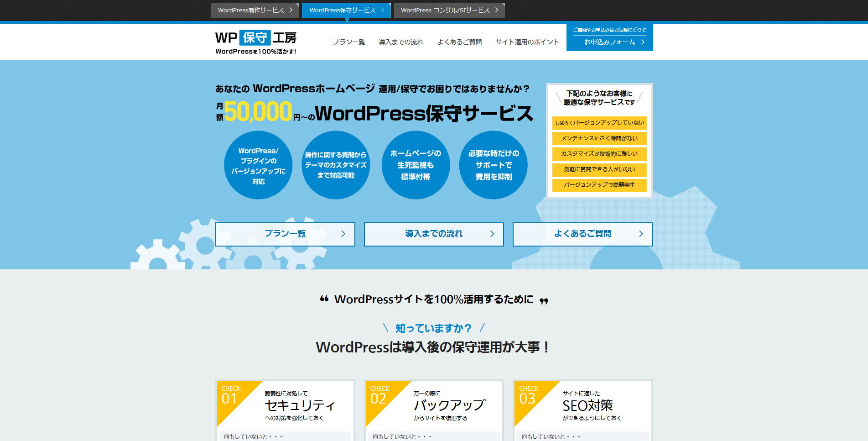Open the WordPress制作サービス top tab

pyautogui.click(x=255, y=10)
